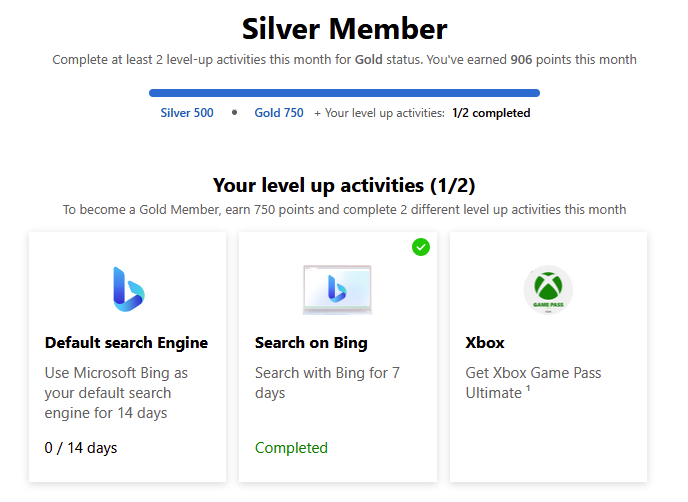The image size is (688, 502).
Task: Click the green completed checkmark badge
Action: [421, 247]
